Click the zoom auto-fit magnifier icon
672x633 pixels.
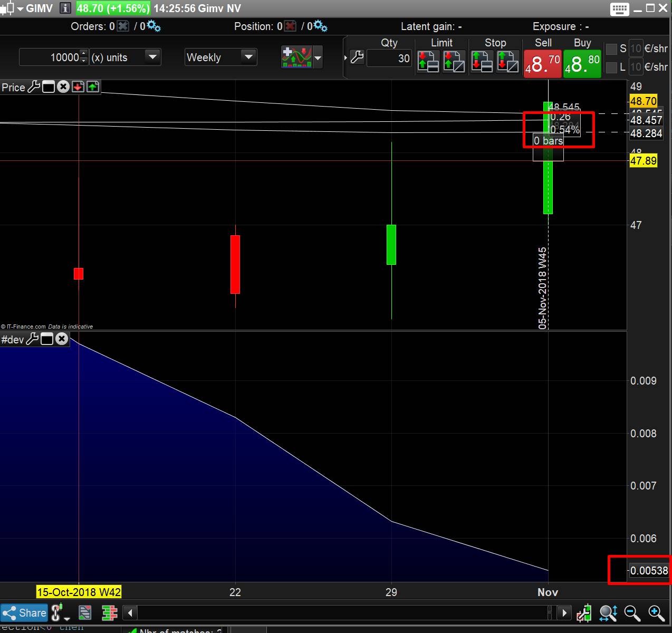coord(608,613)
